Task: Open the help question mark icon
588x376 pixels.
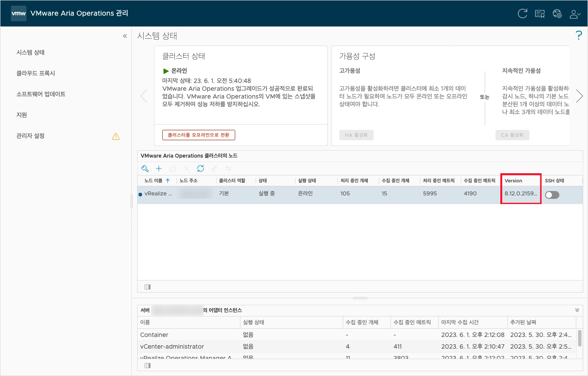Action: 578,36
